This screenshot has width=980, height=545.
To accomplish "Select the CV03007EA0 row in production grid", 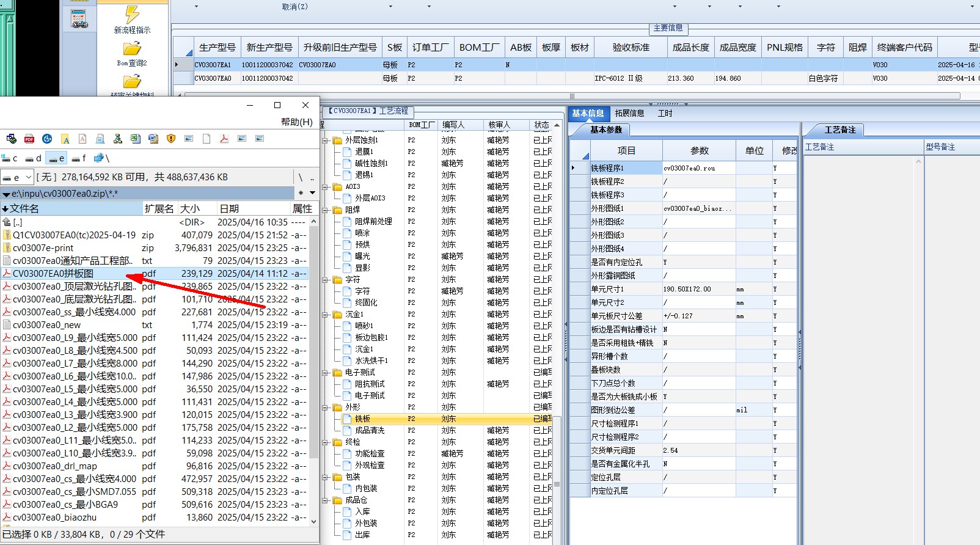I will click(577, 78).
